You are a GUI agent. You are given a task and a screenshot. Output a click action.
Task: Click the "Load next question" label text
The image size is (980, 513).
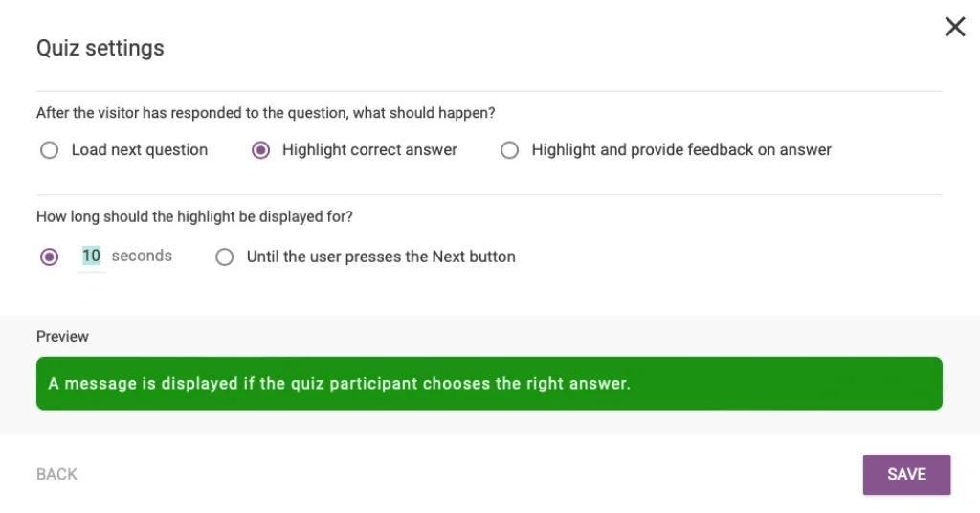[x=139, y=150]
